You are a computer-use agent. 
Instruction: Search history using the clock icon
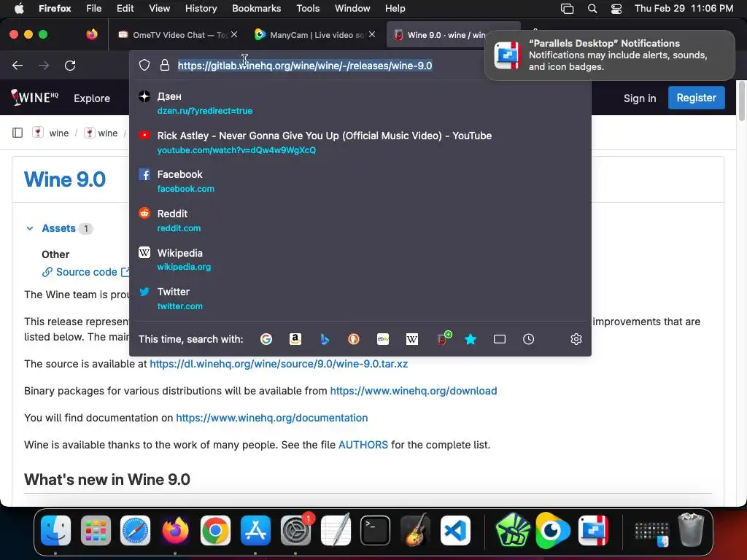tap(528, 339)
